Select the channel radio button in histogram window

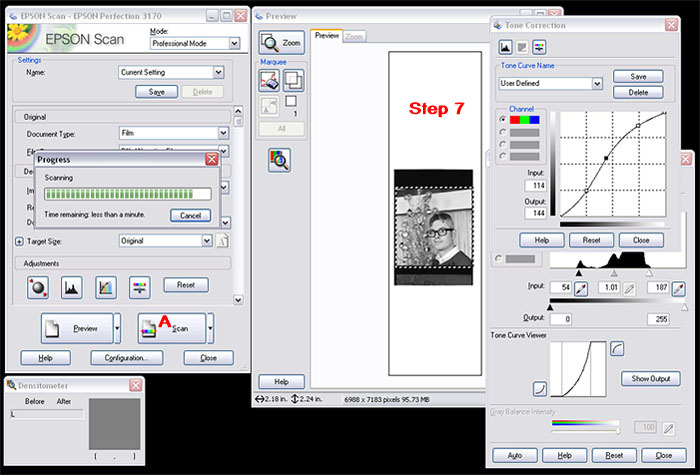[498, 258]
